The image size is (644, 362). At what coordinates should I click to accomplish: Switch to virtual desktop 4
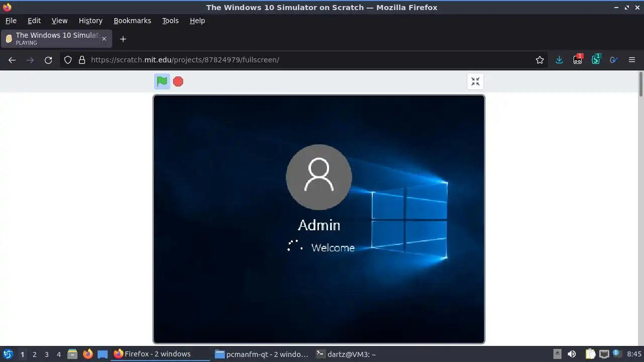click(x=58, y=354)
